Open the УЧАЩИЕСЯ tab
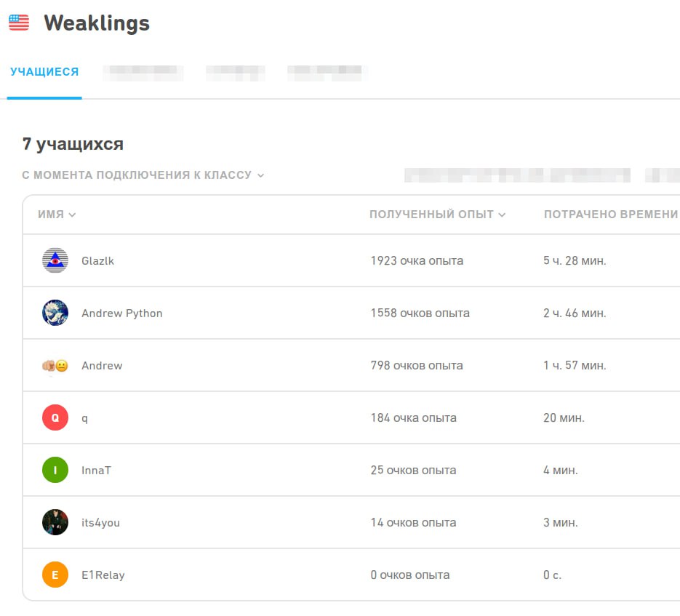 (x=44, y=72)
